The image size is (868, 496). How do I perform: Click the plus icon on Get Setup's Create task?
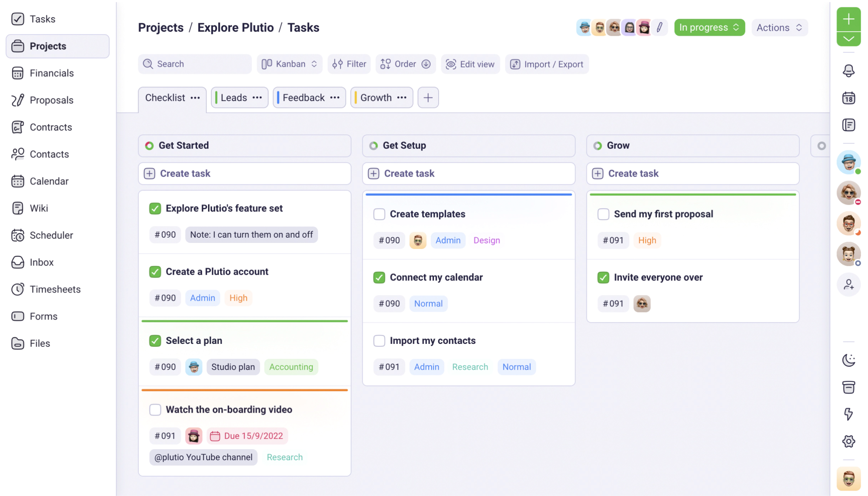click(x=374, y=174)
